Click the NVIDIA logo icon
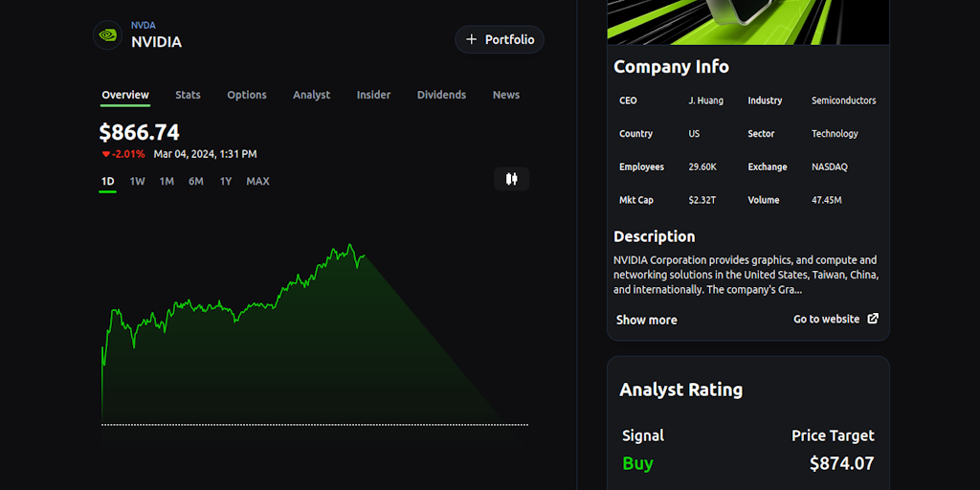This screenshot has width=980, height=490. (107, 36)
